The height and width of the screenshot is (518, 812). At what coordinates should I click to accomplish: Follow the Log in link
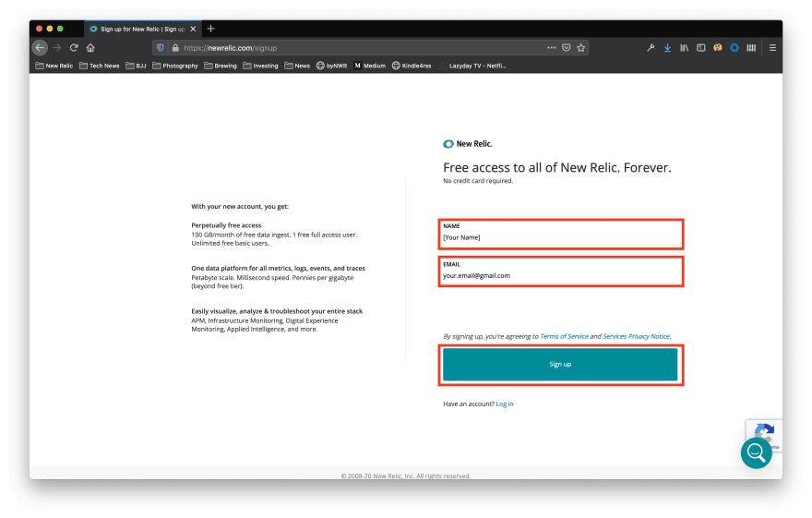tap(505, 404)
